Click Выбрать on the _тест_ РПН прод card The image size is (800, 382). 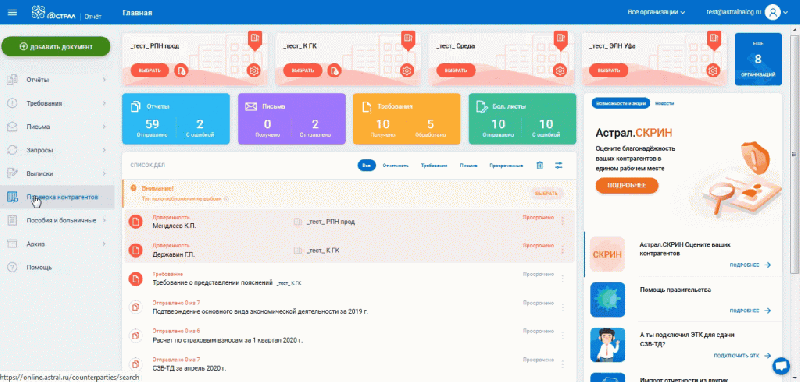(x=150, y=70)
